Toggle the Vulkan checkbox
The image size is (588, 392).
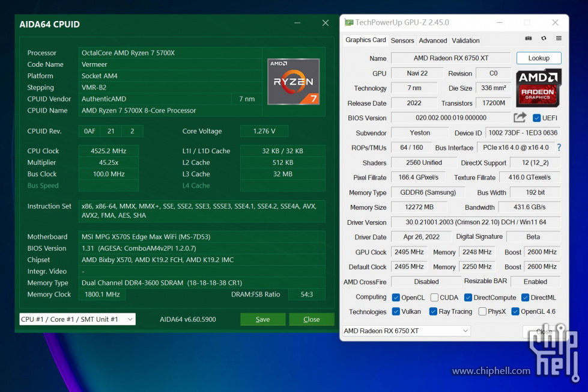click(396, 311)
